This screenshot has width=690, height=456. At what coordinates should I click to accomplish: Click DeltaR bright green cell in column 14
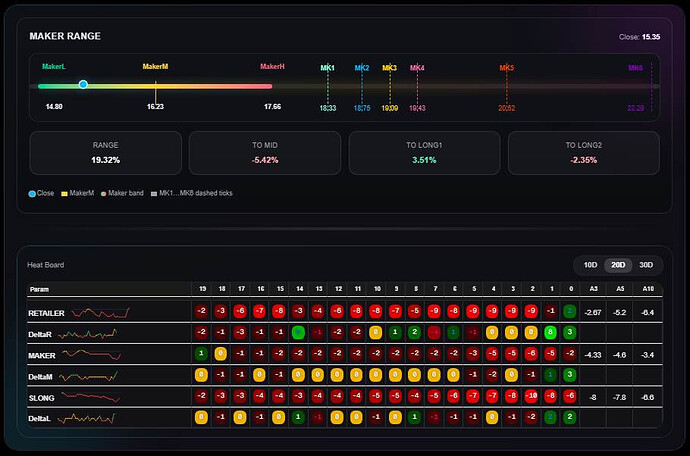click(298, 332)
